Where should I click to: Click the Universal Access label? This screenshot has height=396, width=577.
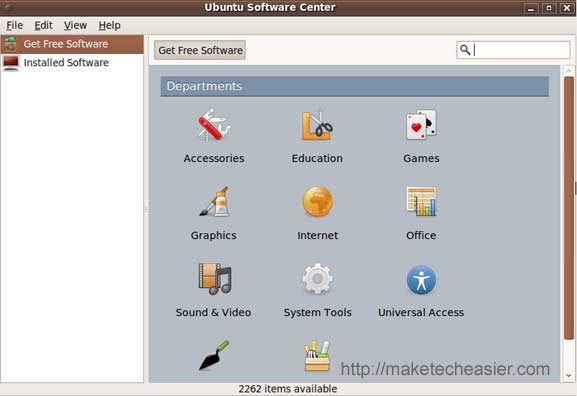(421, 312)
